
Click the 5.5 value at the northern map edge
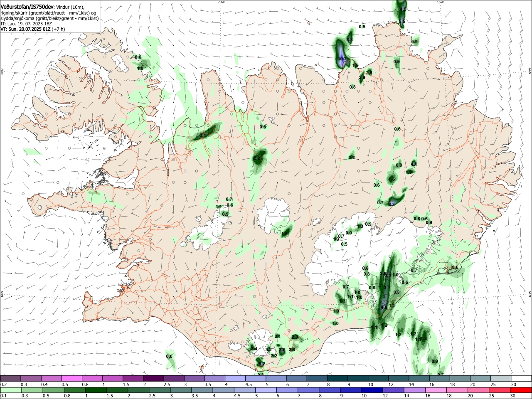402,21
